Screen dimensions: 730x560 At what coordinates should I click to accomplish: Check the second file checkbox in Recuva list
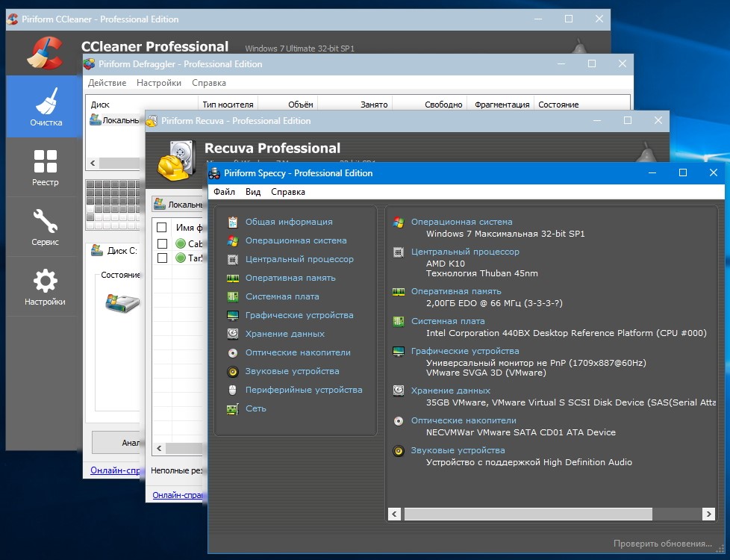tap(162, 258)
